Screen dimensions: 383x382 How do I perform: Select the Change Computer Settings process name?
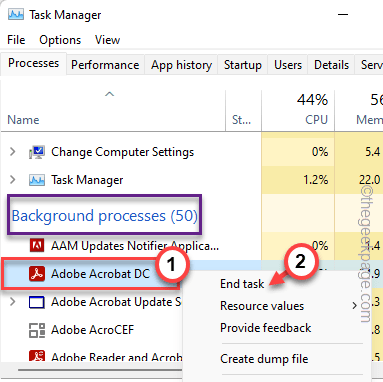point(122,152)
